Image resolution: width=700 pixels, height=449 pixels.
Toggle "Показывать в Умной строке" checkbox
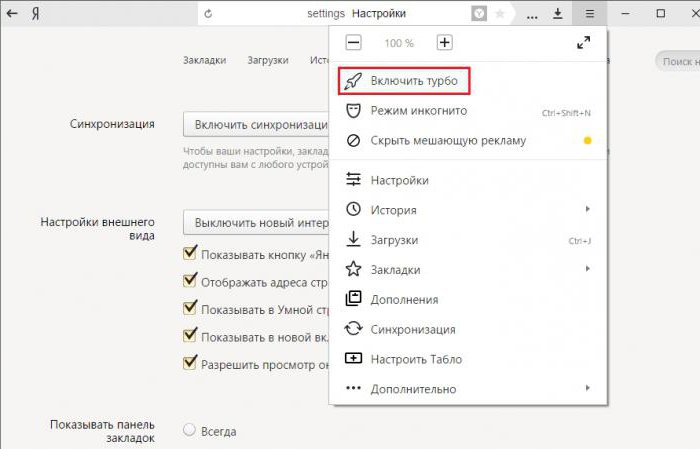tap(190, 308)
